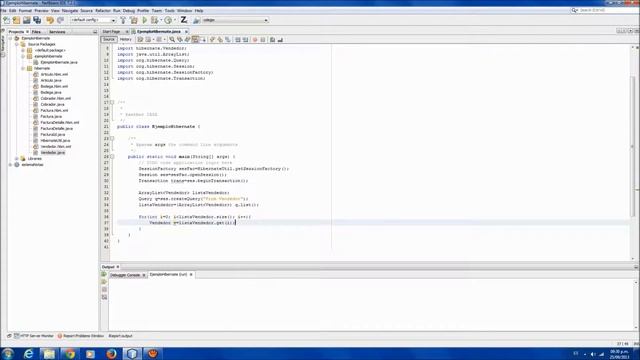The width and height of the screenshot is (640, 360).
Task: Switch to the Debugger Console tab
Action: click(125, 275)
